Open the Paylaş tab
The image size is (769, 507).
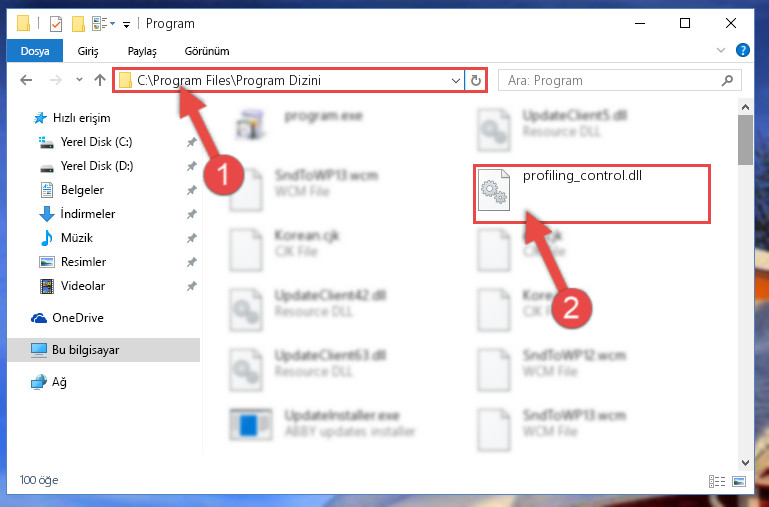click(142, 51)
